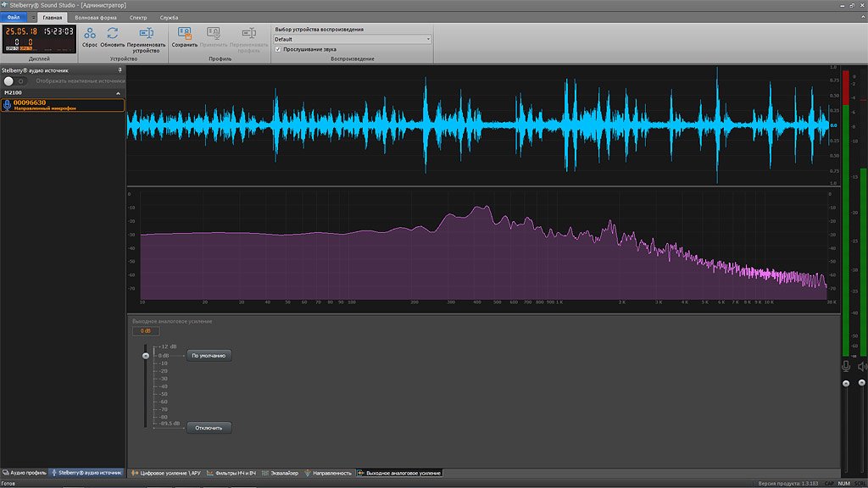Screen dimensions: 868x488
Task: Open the Направленность panel icon
Action: point(329,472)
